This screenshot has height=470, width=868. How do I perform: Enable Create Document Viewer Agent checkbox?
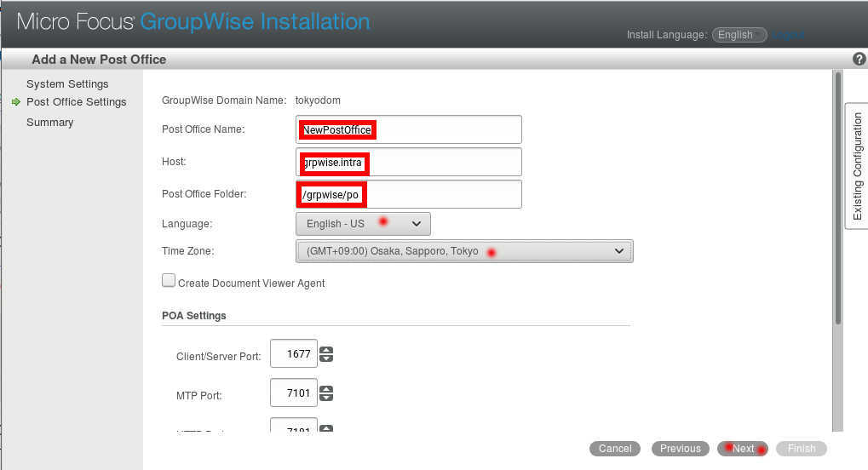click(x=169, y=281)
